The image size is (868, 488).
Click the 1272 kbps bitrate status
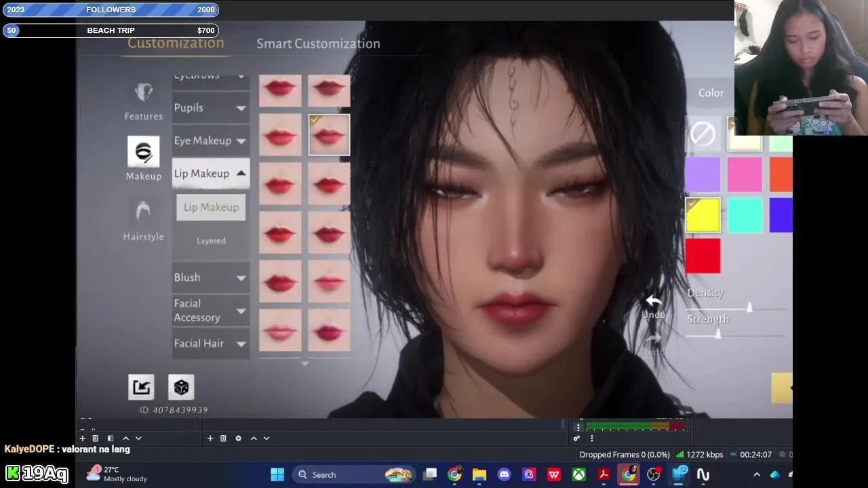pos(699,455)
